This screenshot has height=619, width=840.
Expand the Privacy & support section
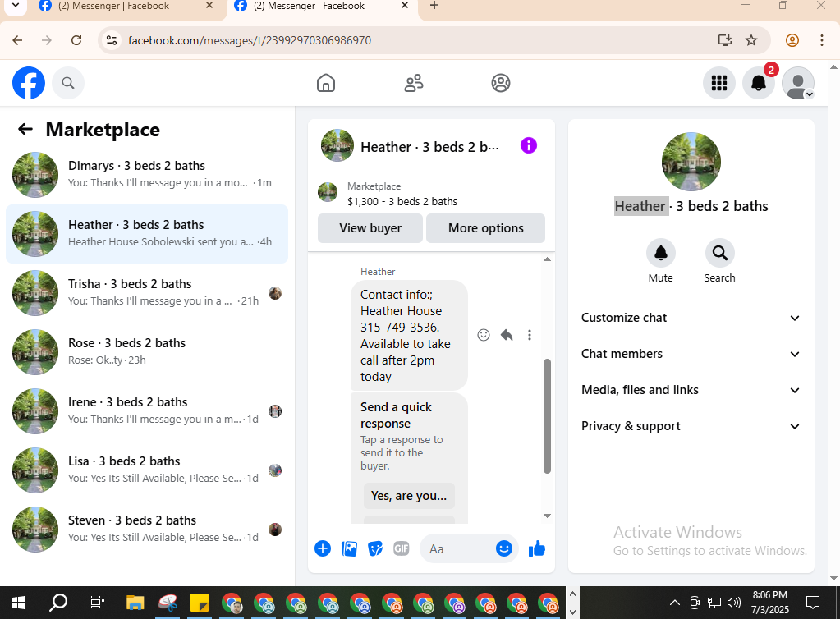click(691, 426)
